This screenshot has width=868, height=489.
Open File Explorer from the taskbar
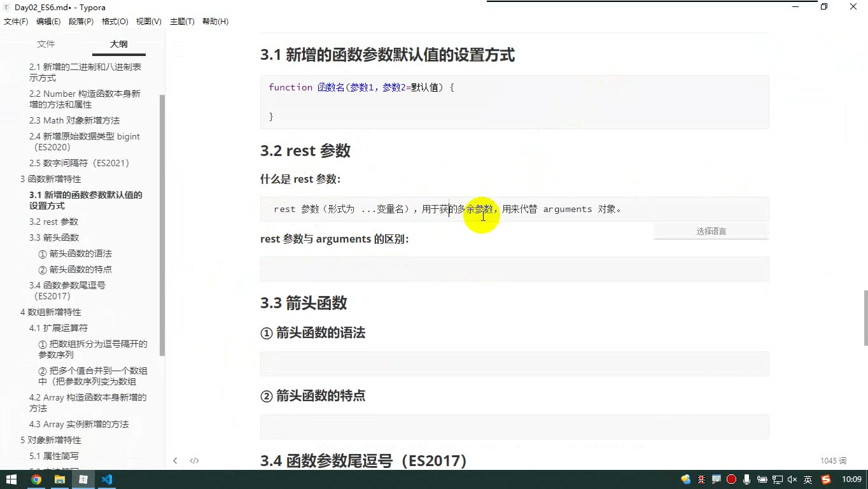coord(60,479)
